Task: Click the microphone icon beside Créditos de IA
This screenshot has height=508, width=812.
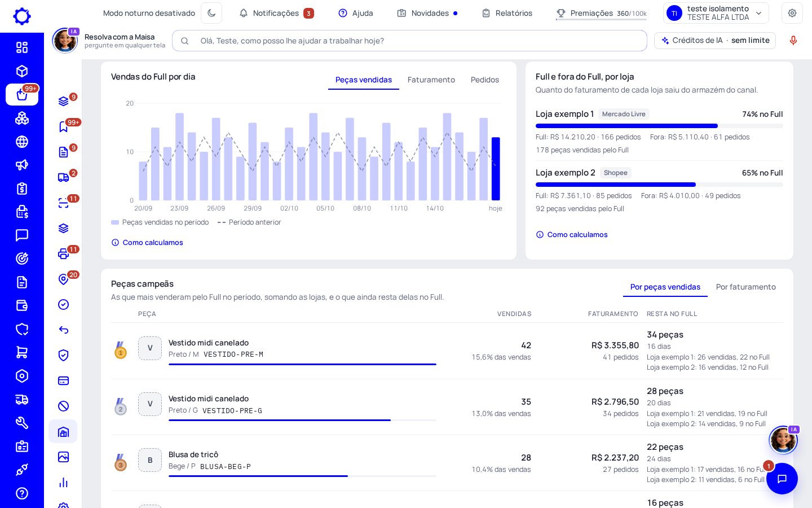Action: click(x=793, y=41)
